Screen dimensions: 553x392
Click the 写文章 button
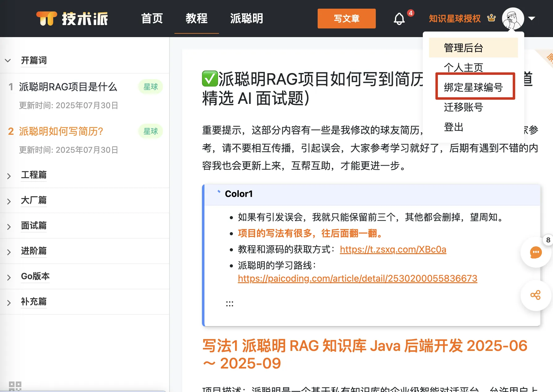coord(346,19)
